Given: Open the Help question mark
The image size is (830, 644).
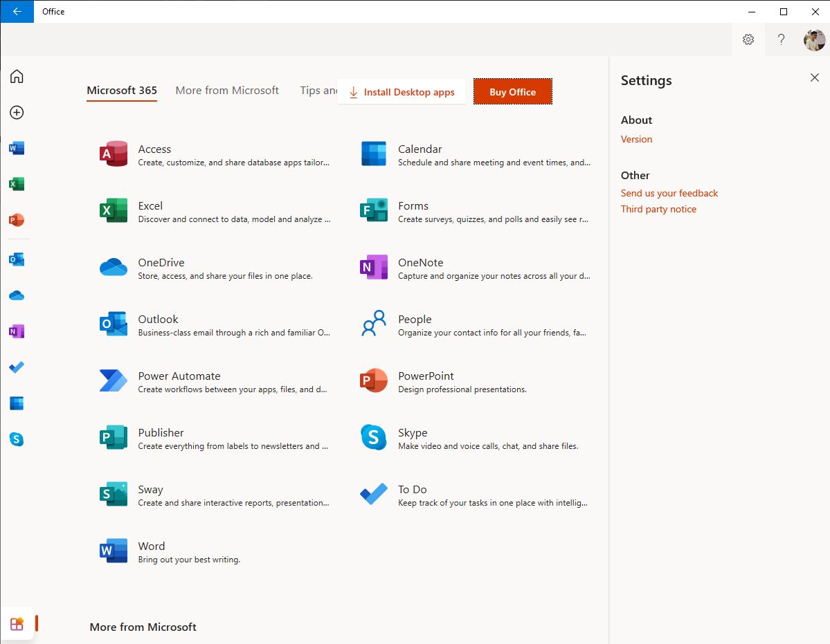Looking at the screenshot, I should (781, 39).
